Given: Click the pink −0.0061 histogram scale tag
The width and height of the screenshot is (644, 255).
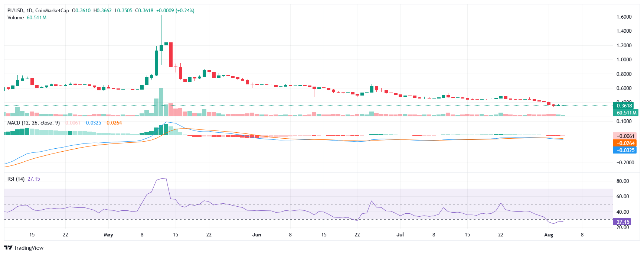Looking at the screenshot, I should (x=625, y=136).
